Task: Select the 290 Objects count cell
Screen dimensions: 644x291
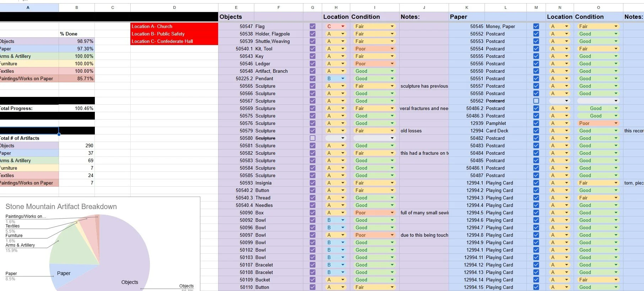Action: coord(77,145)
